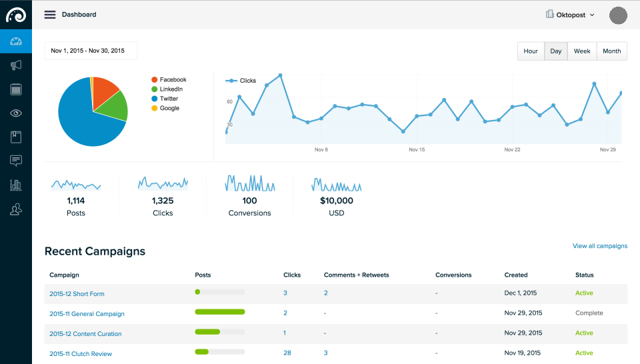Switch chart granularity to Month
The height and width of the screenshot is (364, 640).
click(x=612, y=51)
